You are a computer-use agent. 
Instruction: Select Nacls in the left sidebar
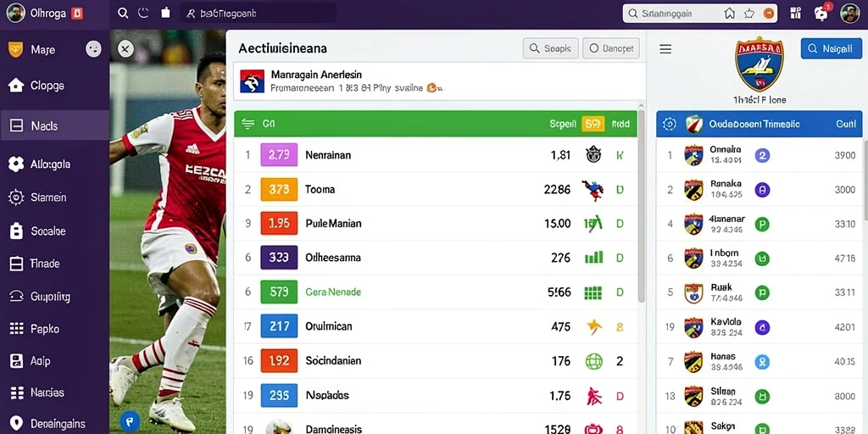click(55, 125)
